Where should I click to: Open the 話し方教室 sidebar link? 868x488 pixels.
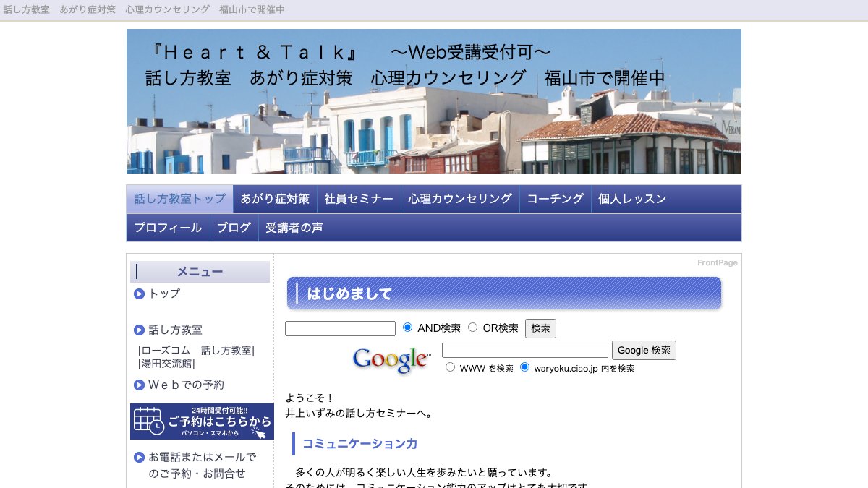[x=176, y=330]
